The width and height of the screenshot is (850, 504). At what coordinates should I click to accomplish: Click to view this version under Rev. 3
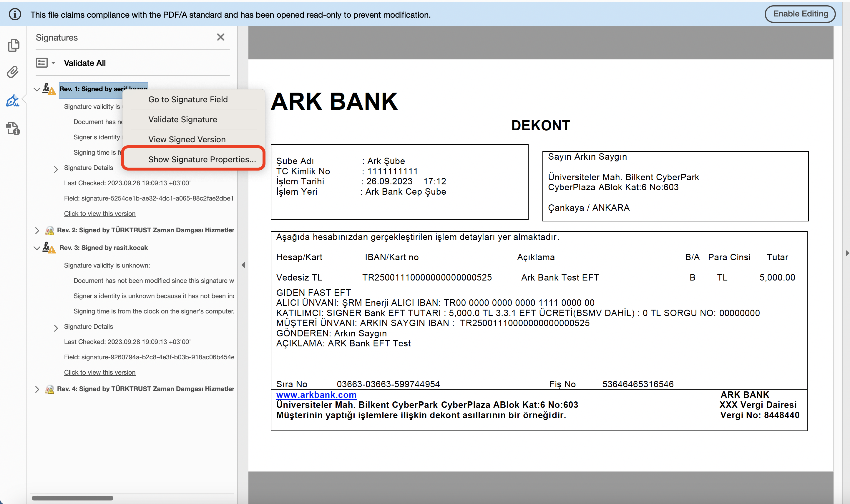(x=100, y=373)
